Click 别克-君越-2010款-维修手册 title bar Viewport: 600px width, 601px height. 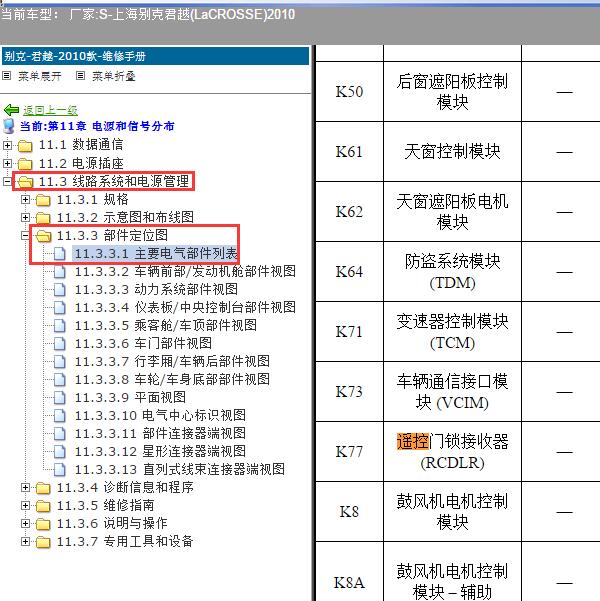[x=155, y=56]
